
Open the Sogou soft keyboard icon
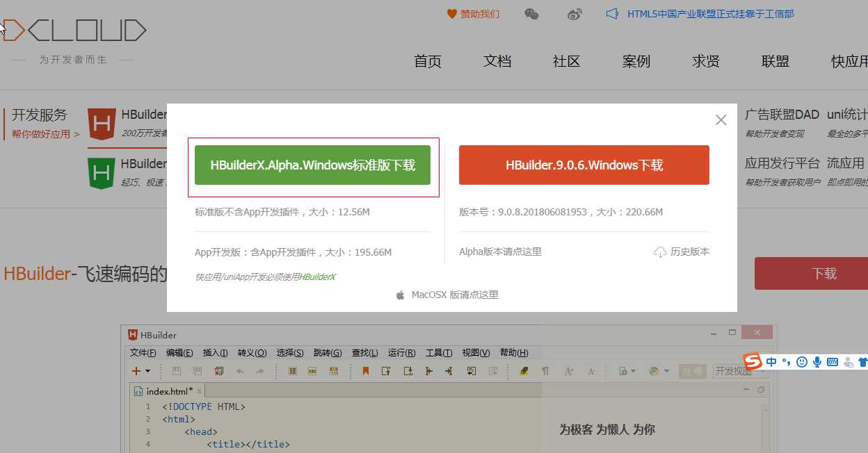click(833, 362)
